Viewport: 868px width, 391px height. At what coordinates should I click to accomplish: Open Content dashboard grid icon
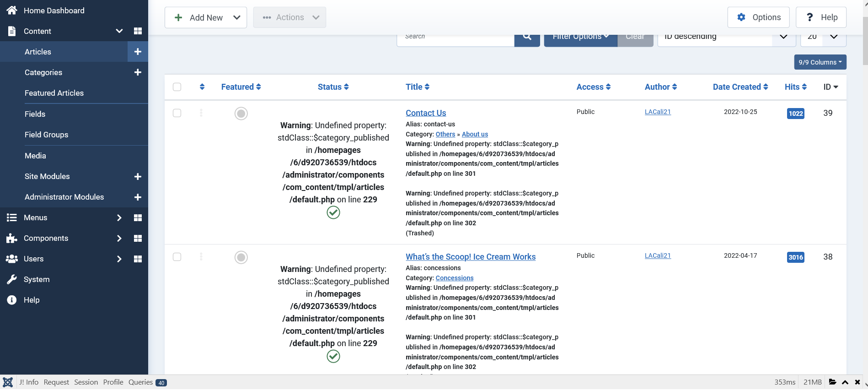[x=138, y=31]
